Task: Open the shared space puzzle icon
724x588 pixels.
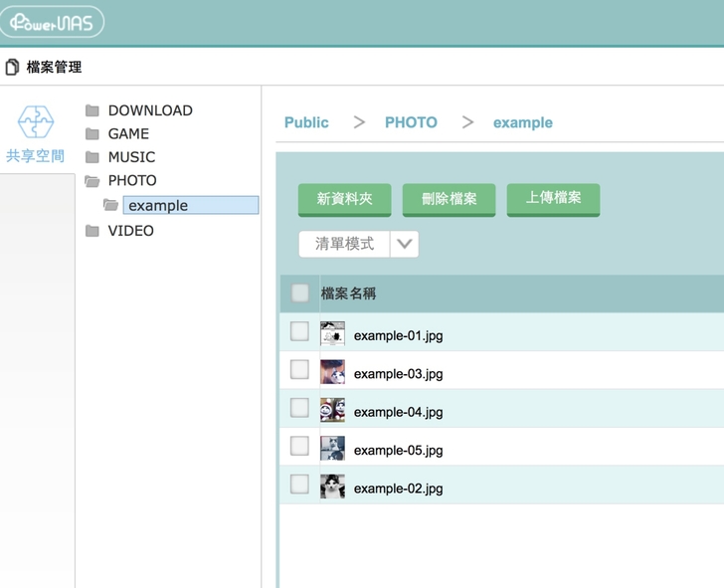Action: point(36,123)
